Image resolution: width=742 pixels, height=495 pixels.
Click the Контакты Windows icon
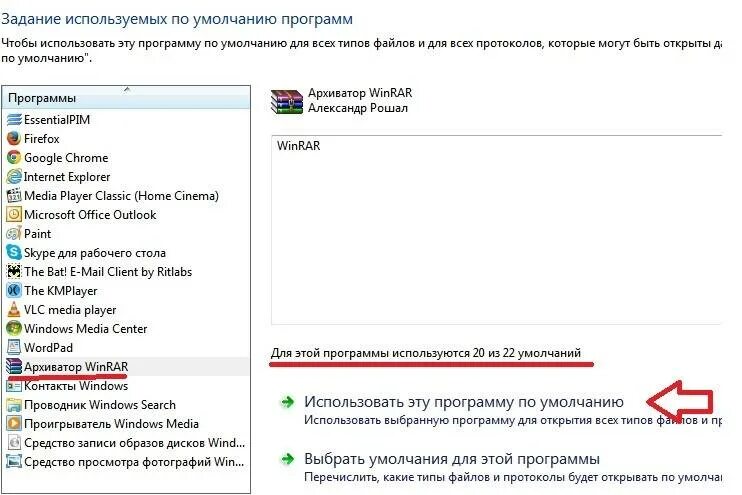[14, 386]
